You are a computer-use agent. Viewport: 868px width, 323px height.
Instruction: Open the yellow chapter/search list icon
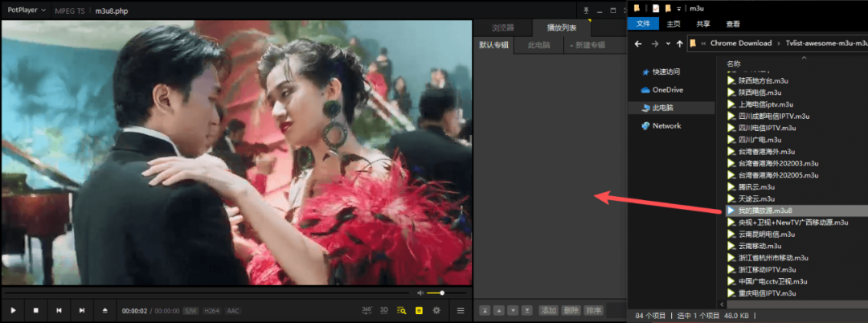tap(402, 310)
